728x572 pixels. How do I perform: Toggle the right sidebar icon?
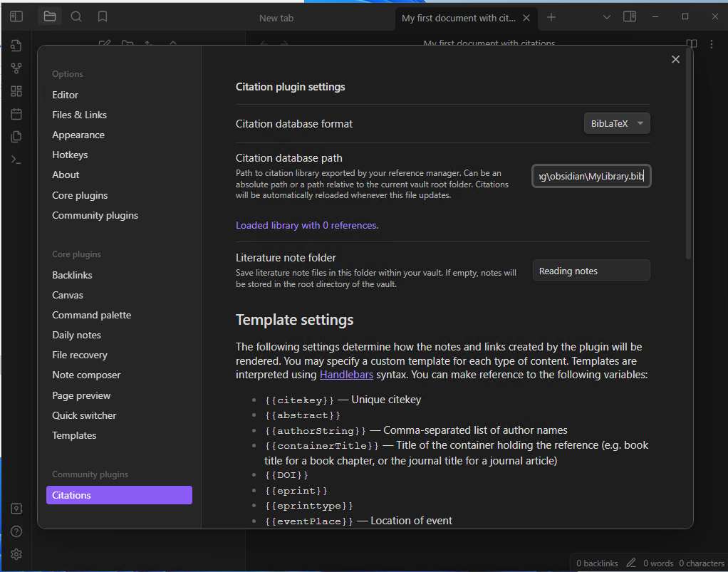[630, 16]
